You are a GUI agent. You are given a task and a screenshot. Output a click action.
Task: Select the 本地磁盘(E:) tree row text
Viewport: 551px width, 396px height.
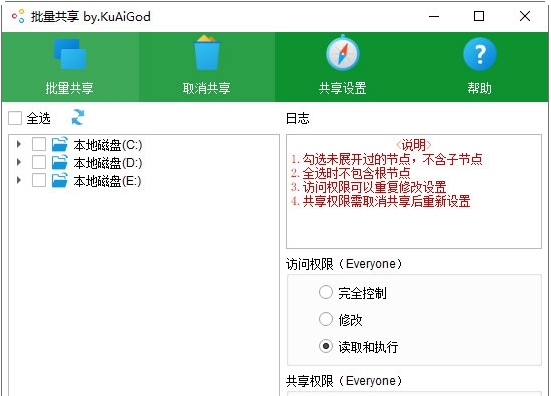point(108,181)
